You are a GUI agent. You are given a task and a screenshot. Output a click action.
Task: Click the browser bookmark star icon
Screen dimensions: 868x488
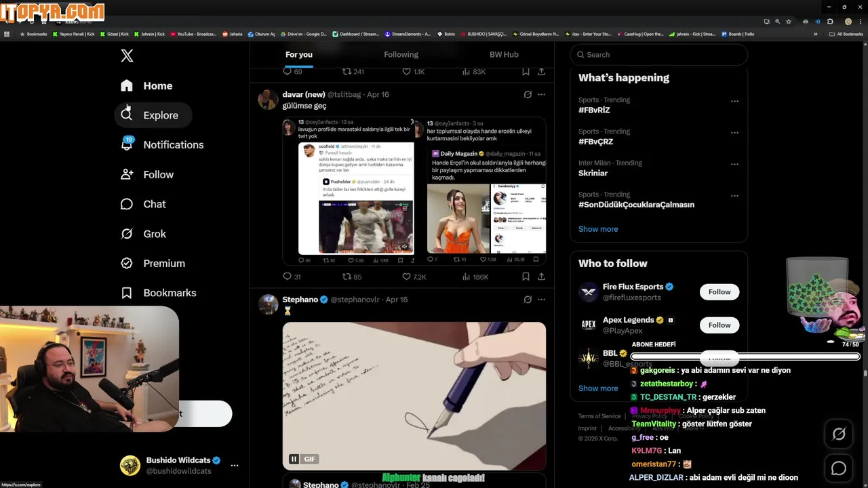789,22
